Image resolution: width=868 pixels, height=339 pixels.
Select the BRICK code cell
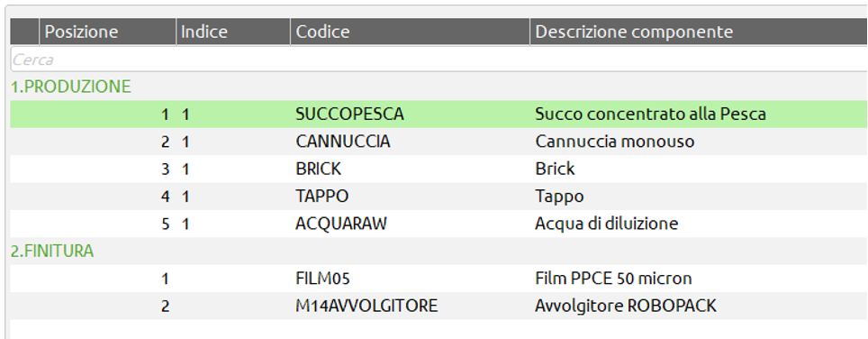coord(319,169)
